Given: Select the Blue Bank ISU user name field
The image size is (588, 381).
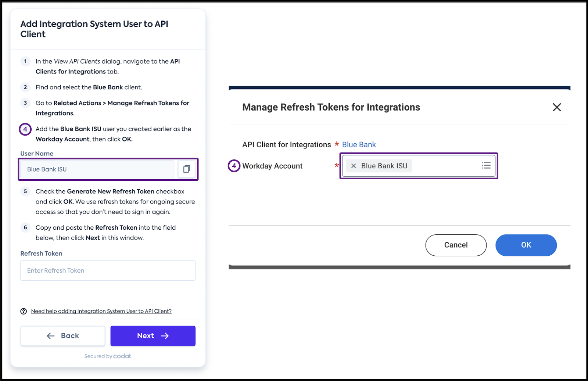Looking at the screenshot, I should coord(97,169).
